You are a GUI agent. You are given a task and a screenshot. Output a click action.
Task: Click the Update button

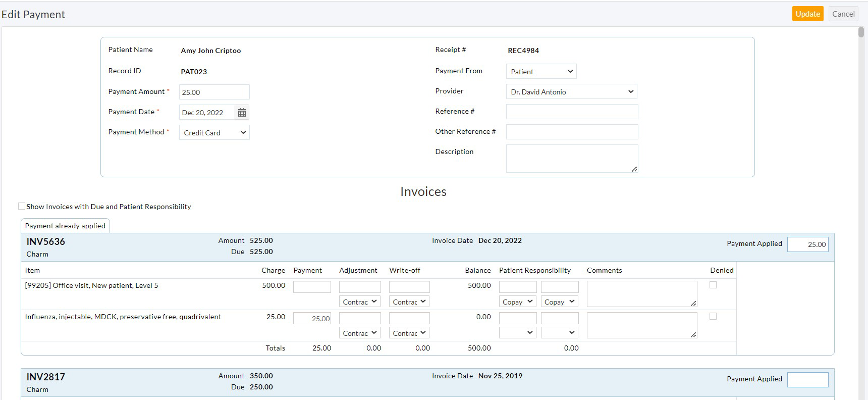(x=807, y=14)
